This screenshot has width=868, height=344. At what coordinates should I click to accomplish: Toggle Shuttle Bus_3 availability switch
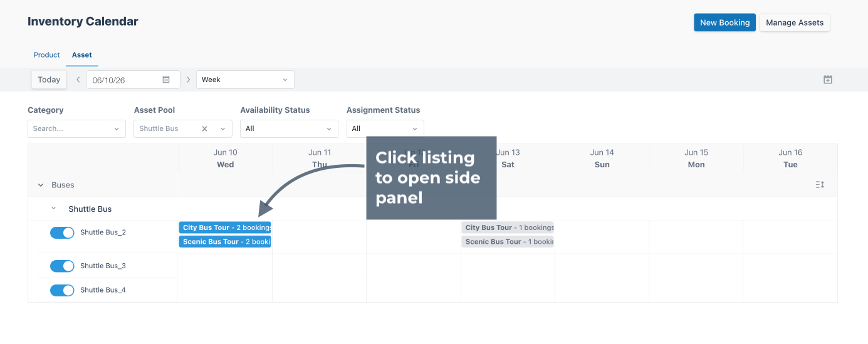[62, 266]
